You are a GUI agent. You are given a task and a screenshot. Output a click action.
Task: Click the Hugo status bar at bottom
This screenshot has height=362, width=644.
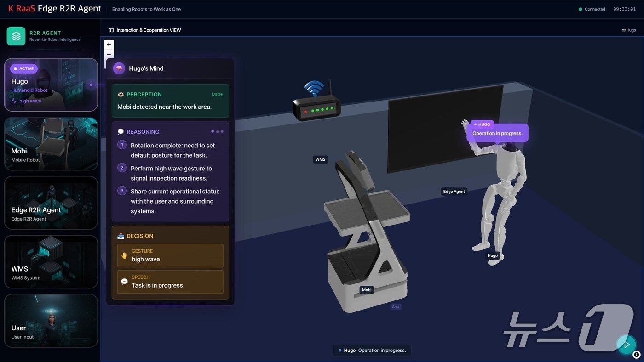point(372,350)
